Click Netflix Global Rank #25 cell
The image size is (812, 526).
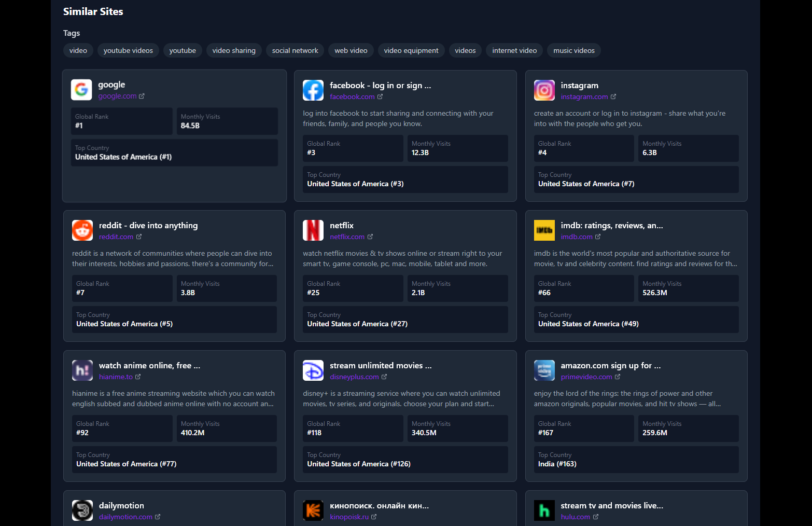[x=353, y=288]
